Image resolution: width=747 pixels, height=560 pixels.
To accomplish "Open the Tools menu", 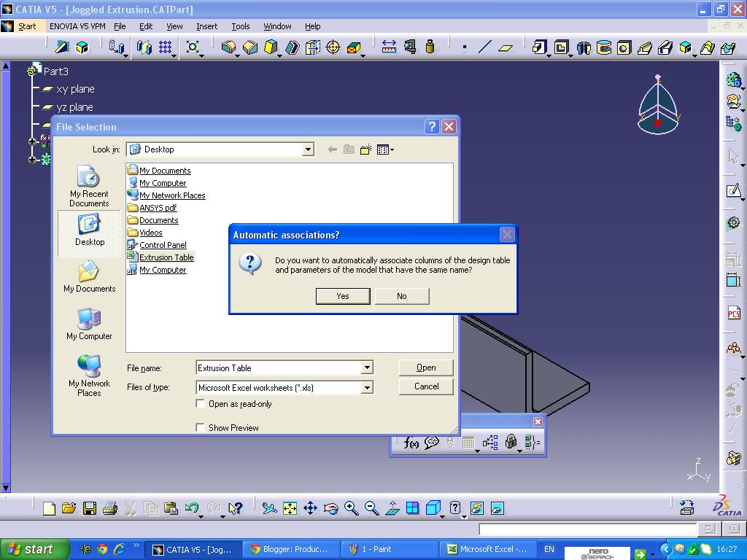I will tap(241, 26).
